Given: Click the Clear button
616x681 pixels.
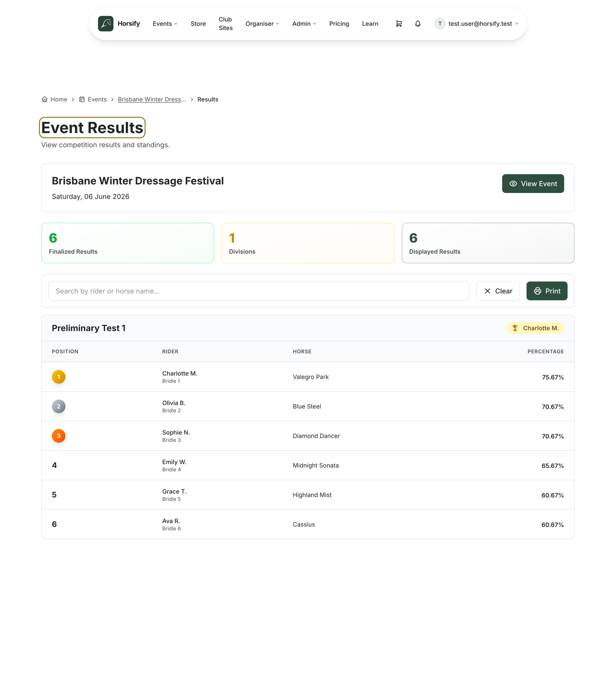Looking at the screenshot, I should [498, 291].
